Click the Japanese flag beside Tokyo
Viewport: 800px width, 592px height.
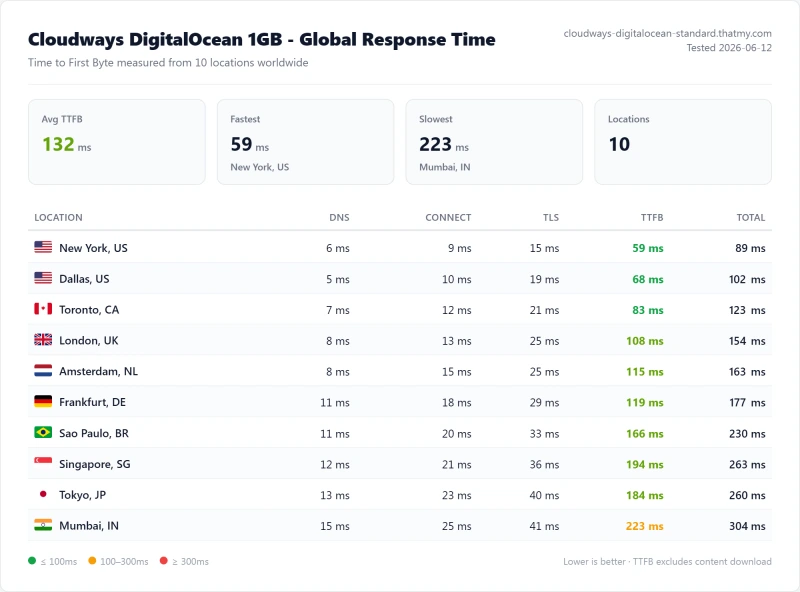(43, 494)
